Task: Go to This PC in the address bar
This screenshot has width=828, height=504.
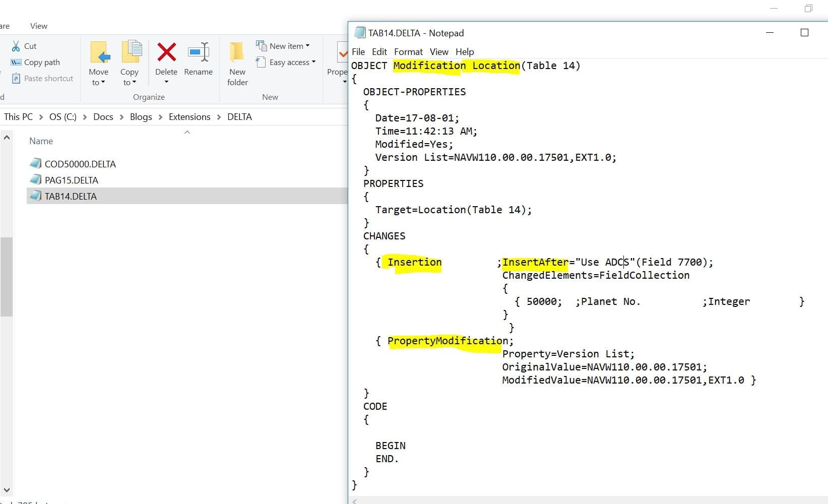Action: [18, 117]
